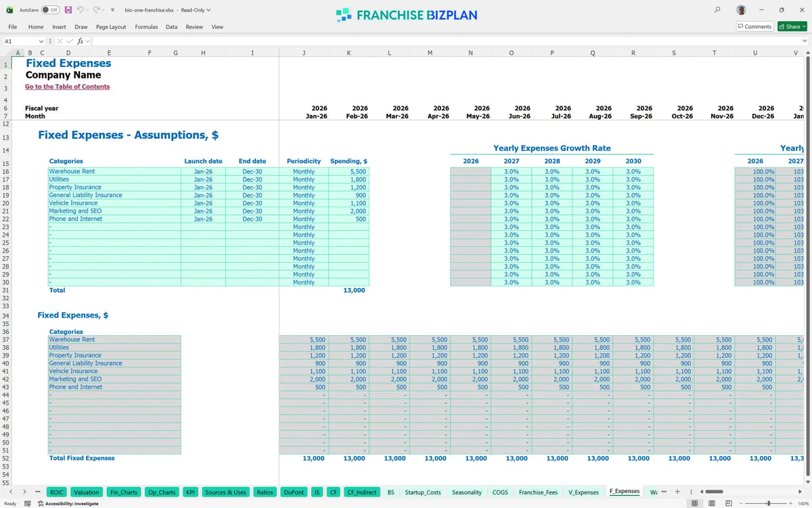Screen dimensions: 812x508
Task: Expand the Name Box dropdown arrow
Action: pos(41,41)
